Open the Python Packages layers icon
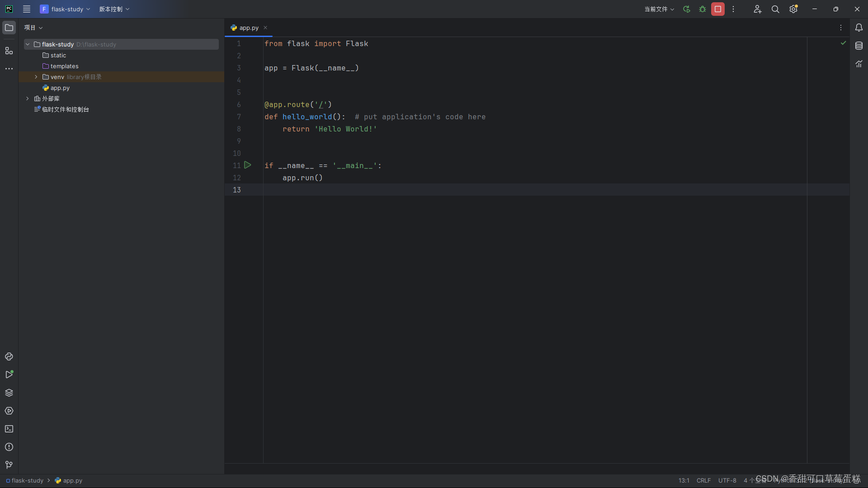Image resolution: width=868 pixels, height=488 pixels. click(9, 393)
